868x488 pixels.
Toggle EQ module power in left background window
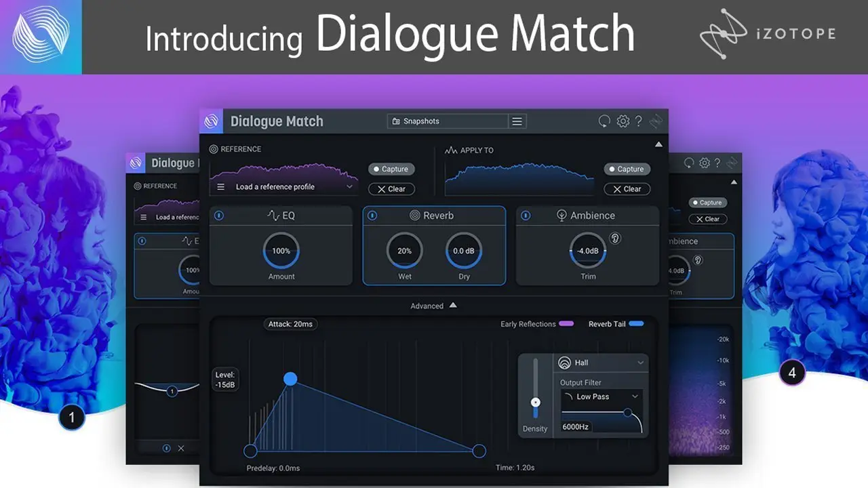coord(143,241)
